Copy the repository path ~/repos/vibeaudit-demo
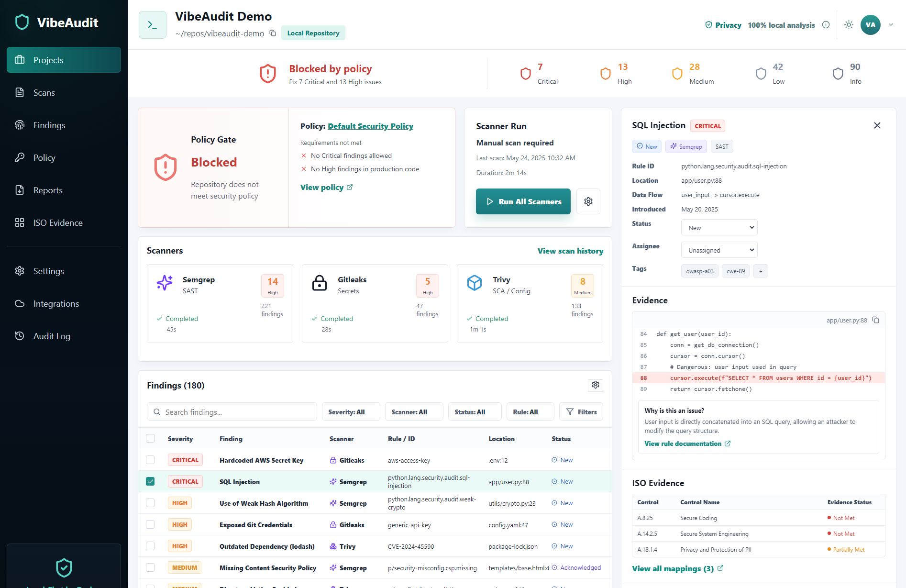The image size is (906, 588). coord(273,33)
